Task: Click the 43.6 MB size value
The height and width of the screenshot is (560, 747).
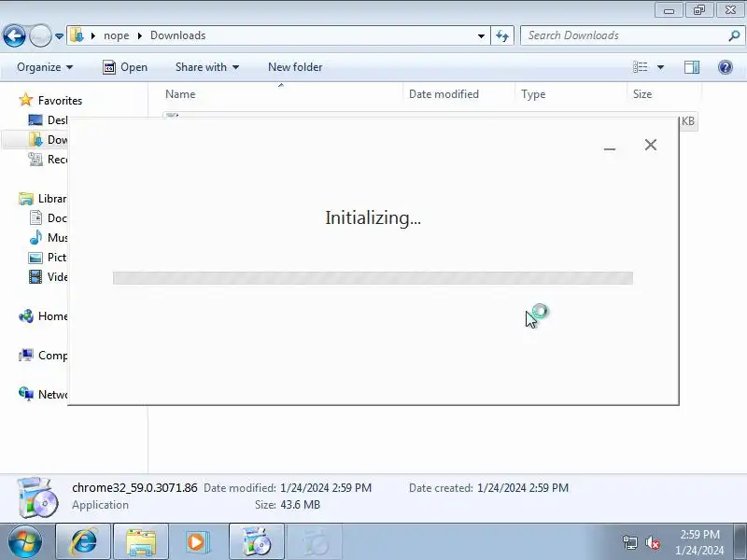Action: pyautogui.click(x=300, y=505)
